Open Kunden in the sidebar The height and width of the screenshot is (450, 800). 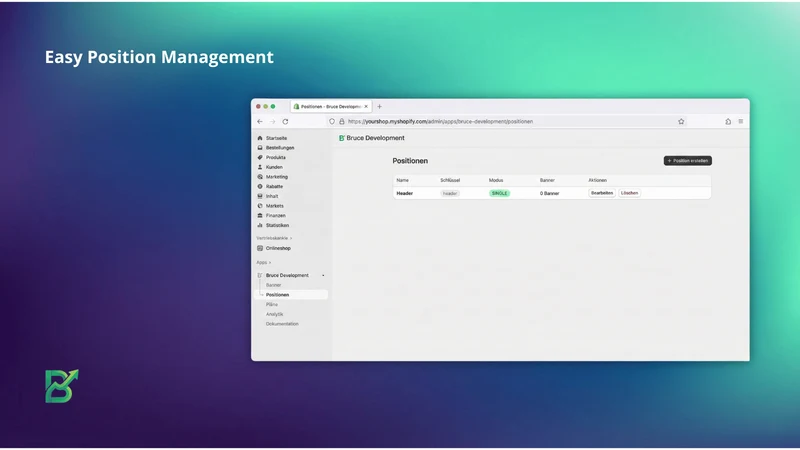[274, 167]
